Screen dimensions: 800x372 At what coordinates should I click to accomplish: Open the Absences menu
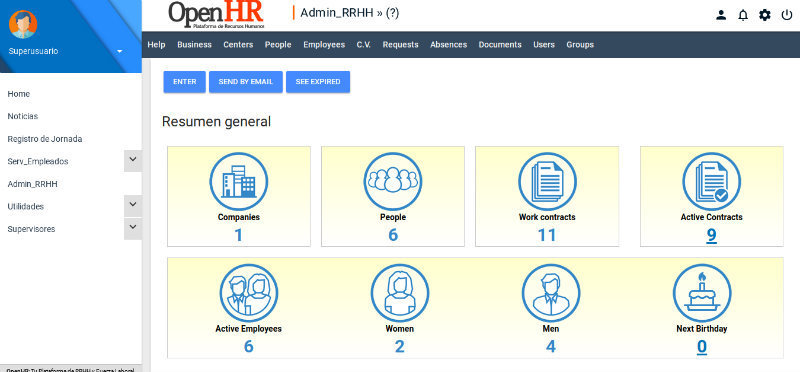448,44
